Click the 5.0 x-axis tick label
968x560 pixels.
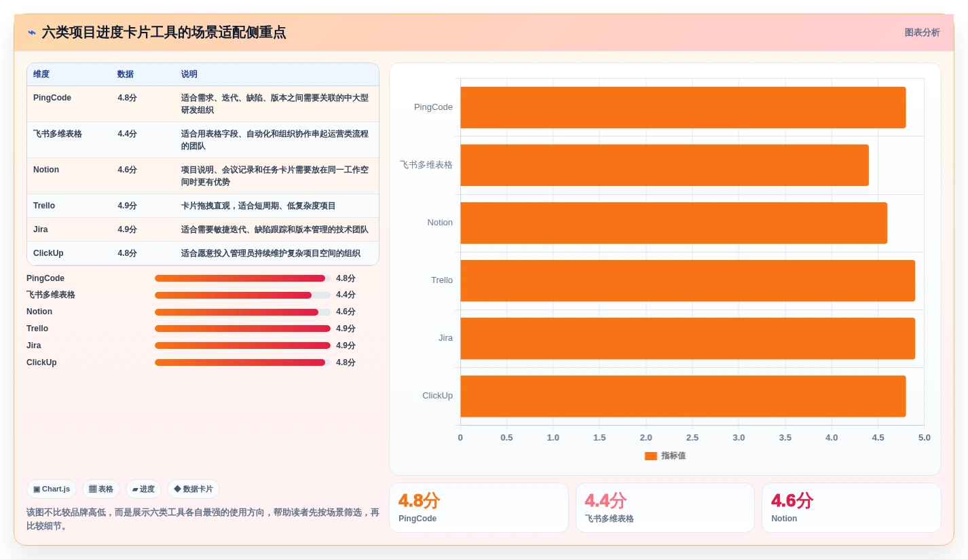[924, 438]
